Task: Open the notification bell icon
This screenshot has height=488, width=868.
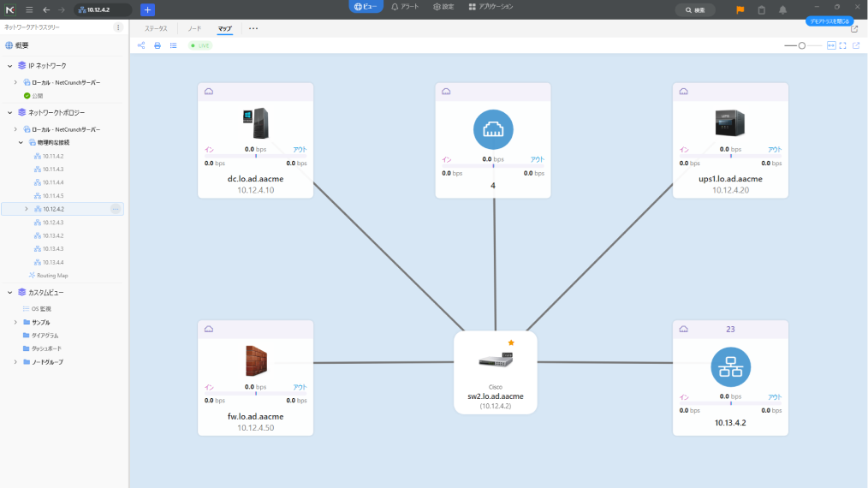Action: click(x=782, y=9)
